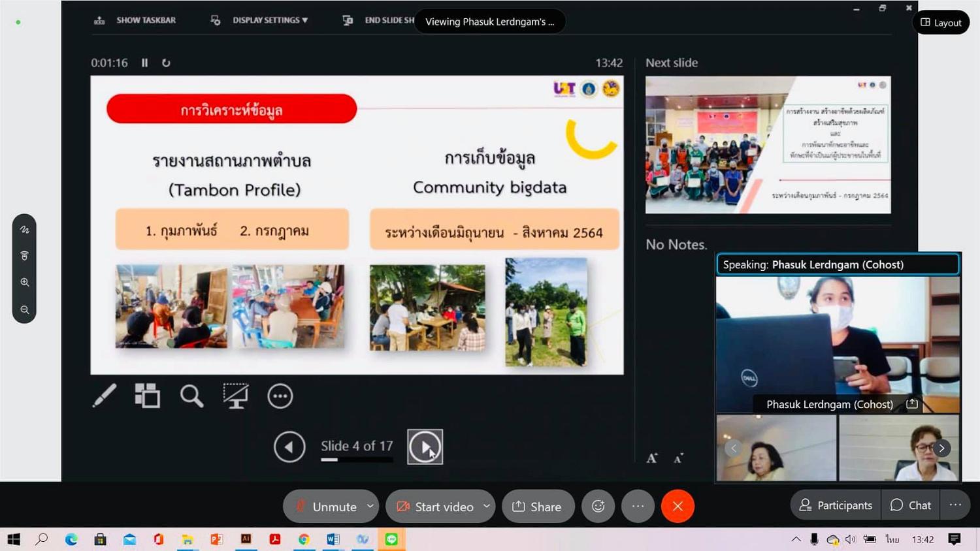Zoom in on shared screen

[24, 283]
